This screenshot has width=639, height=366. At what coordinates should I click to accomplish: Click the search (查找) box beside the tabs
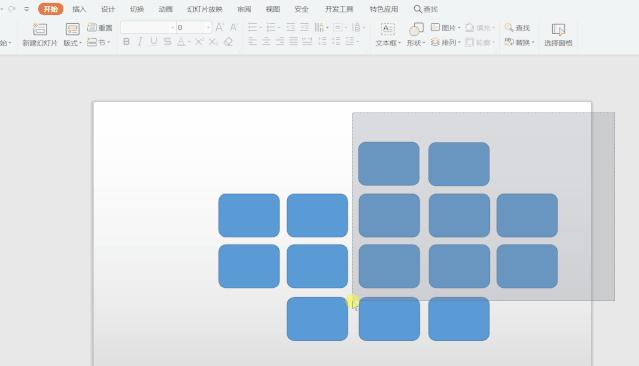pos(426,9)
